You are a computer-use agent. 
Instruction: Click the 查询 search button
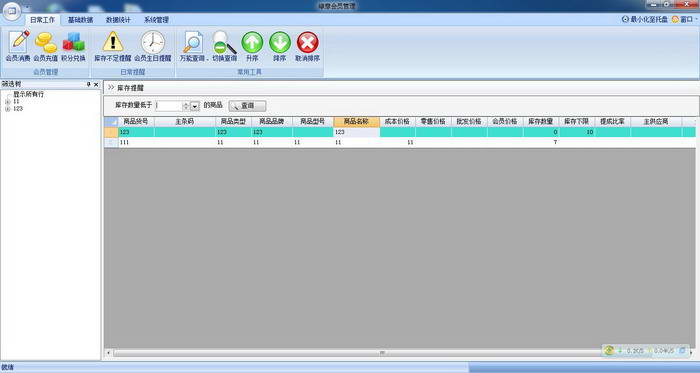tap(247, 106)
